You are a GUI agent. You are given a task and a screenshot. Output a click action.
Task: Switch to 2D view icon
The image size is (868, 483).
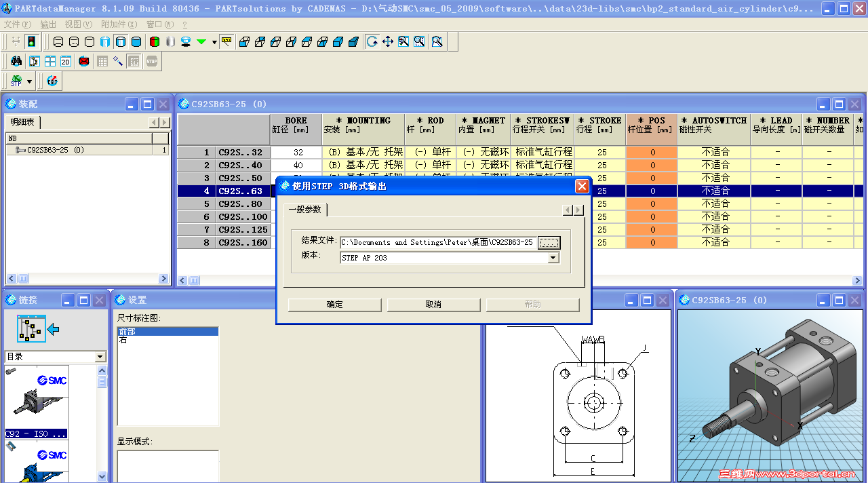66,61
